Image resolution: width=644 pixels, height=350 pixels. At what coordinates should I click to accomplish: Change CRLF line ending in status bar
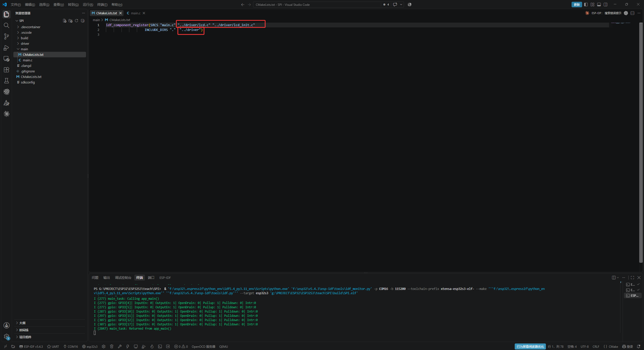coord(596,346)
